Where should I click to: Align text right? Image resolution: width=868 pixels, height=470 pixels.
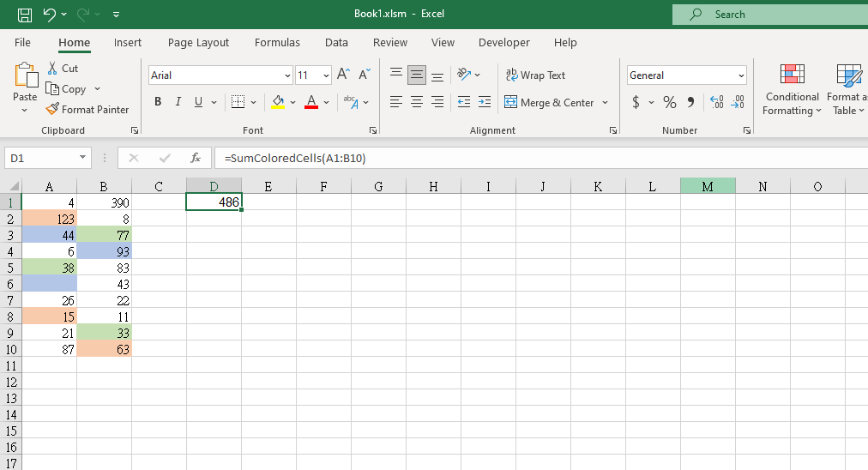click(437, 102)
